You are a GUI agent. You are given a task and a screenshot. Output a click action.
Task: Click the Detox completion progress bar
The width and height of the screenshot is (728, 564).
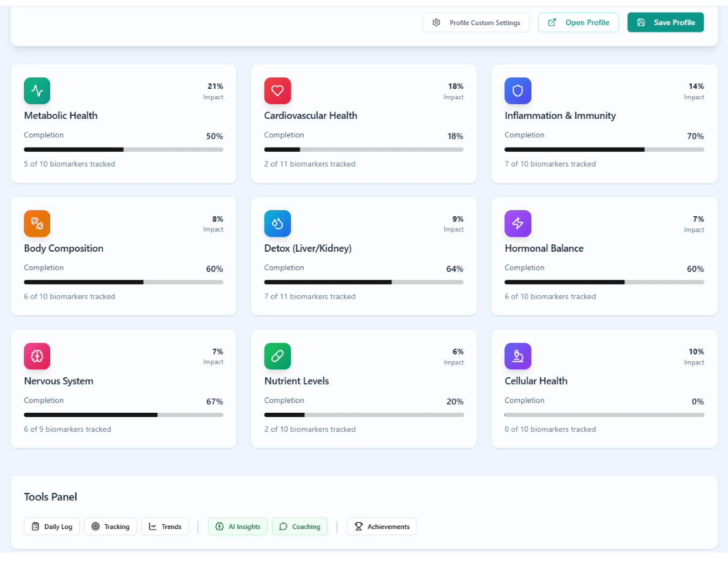tap(364, 282)
